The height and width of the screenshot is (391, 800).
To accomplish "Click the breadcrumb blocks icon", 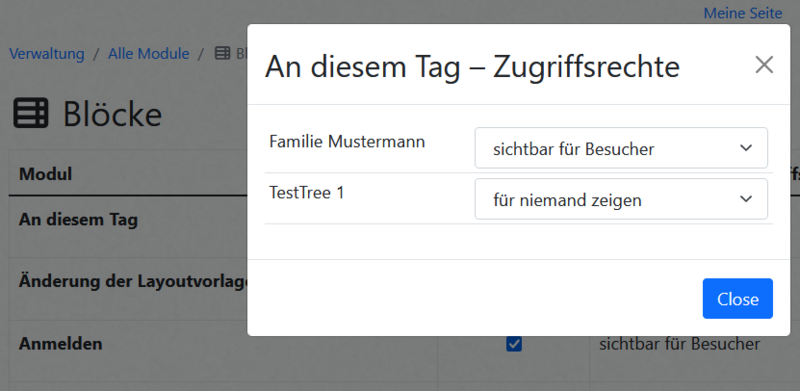I will point(222,53).
